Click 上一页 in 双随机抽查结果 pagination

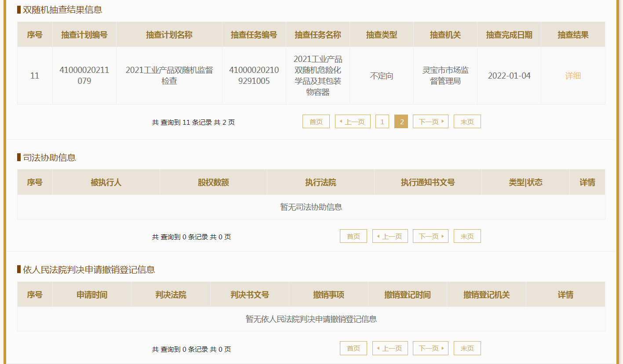[353, 122]
